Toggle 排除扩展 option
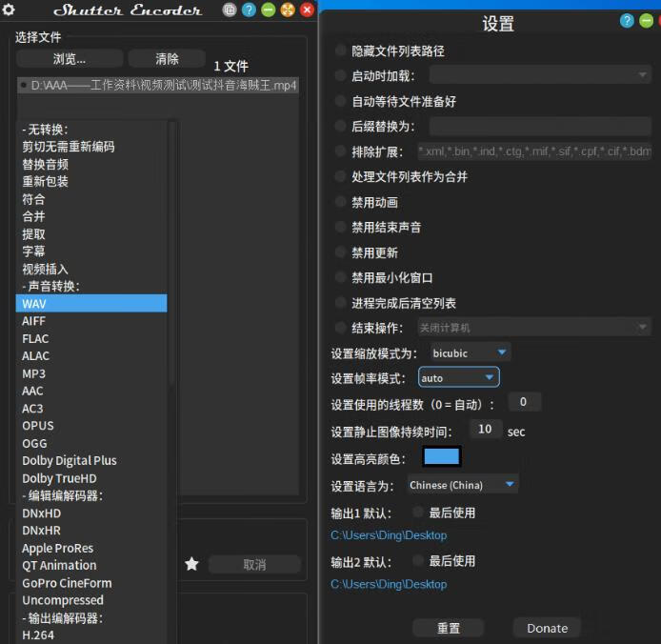Screen dimensions: 661x644 tap(340, 151)
